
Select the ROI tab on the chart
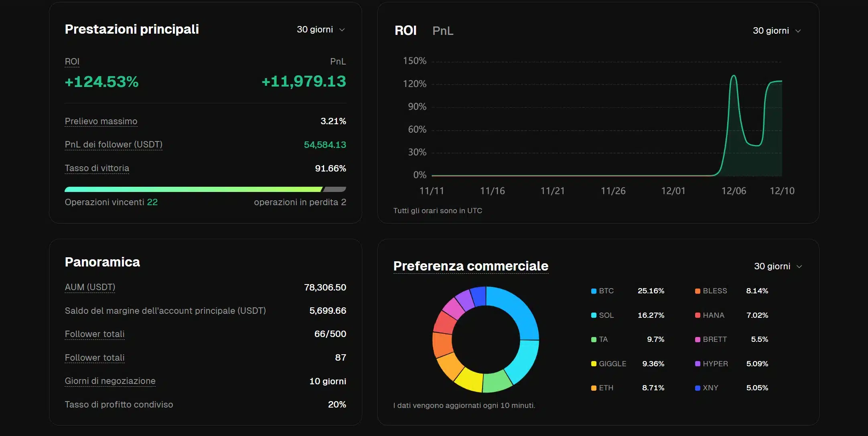click(x=406, y=30)
